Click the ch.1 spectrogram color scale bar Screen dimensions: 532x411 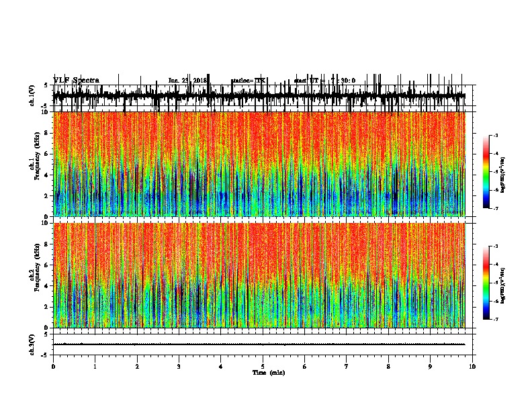click(486, 172)
